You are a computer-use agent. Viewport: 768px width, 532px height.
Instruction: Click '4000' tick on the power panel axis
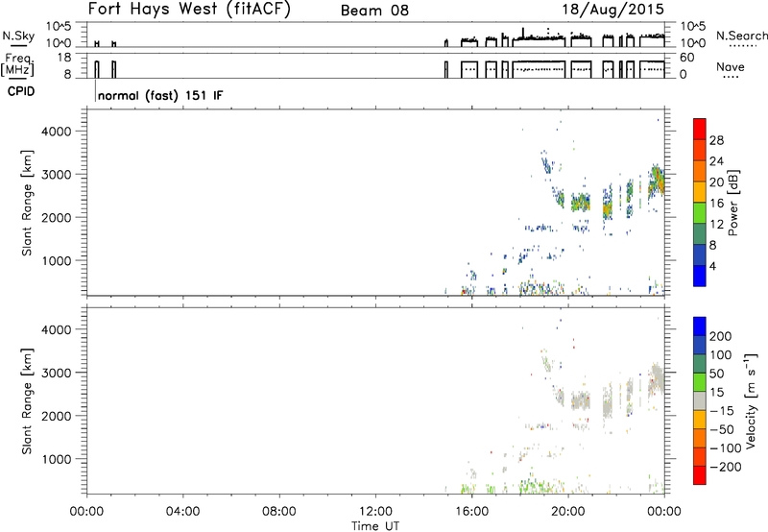point(57,132)
